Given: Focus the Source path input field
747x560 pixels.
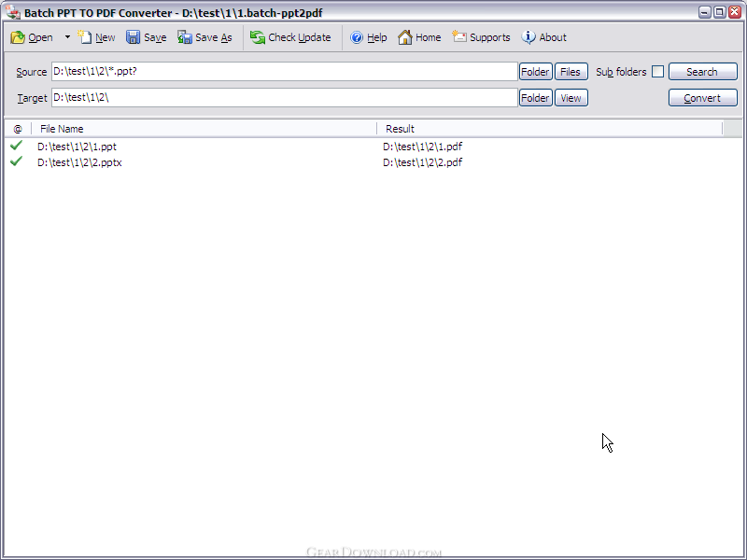Looking at the screenshot, I should tap(285, 72).
